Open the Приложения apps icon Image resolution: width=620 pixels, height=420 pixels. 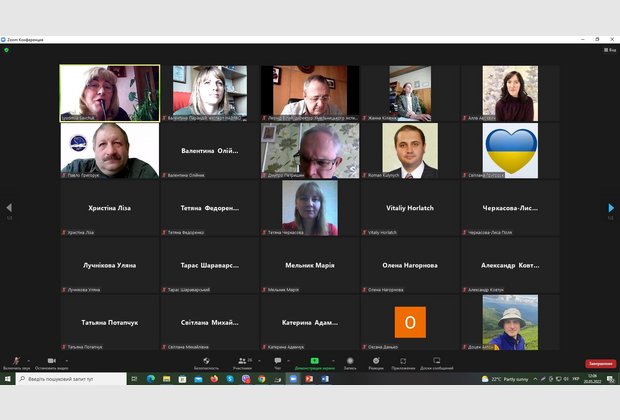(403, 361)
